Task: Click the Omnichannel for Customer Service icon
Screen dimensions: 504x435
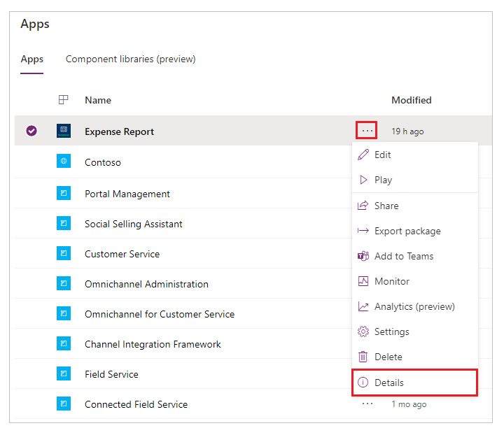Action: [64, 313]
